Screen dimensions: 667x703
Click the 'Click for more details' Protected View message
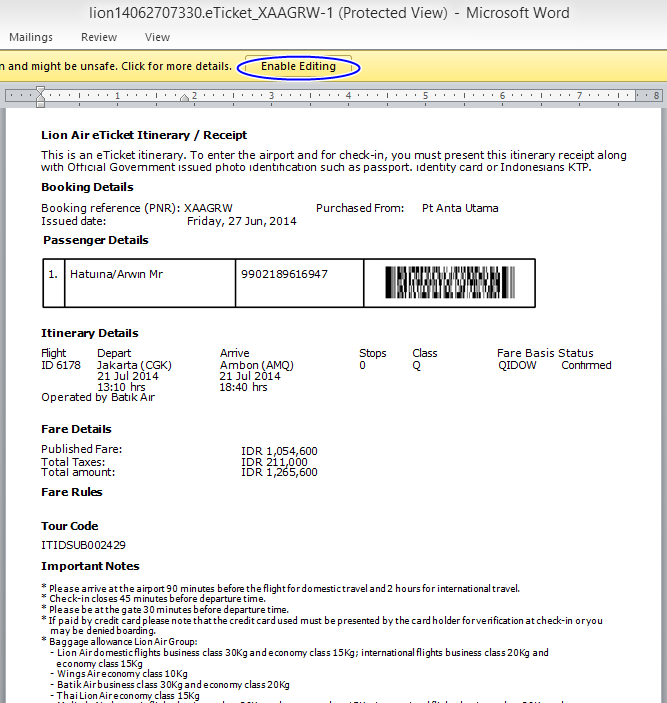[177, 66]
